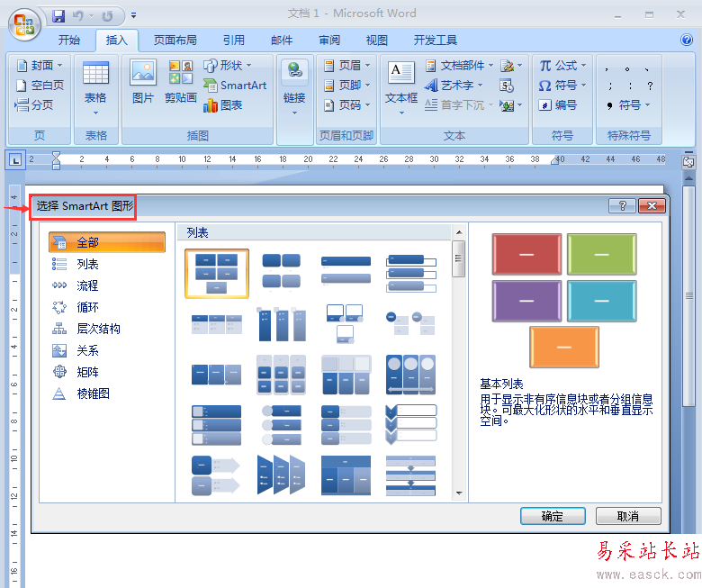Image resolution: width=702 pixels, height=588 pixels.
Task: Open the 文本框 text box menu
Action: click(401, 88)
